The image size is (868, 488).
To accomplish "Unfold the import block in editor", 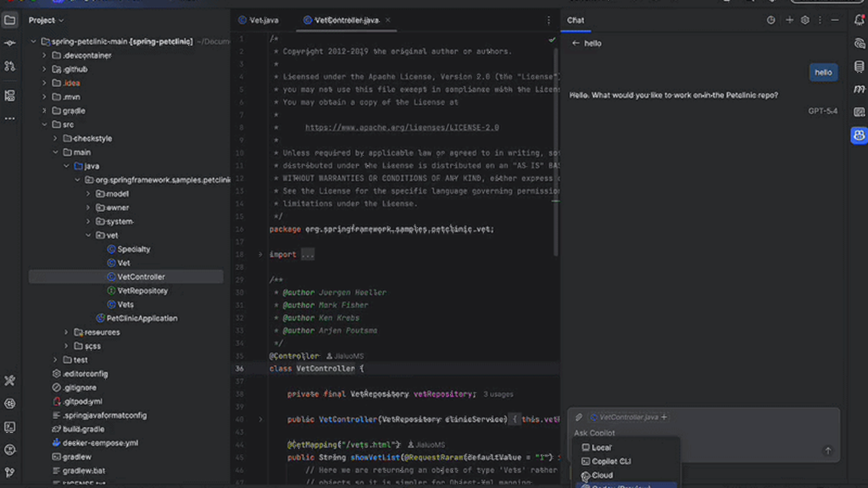I will pyautogui.click(x=260, y=254).
